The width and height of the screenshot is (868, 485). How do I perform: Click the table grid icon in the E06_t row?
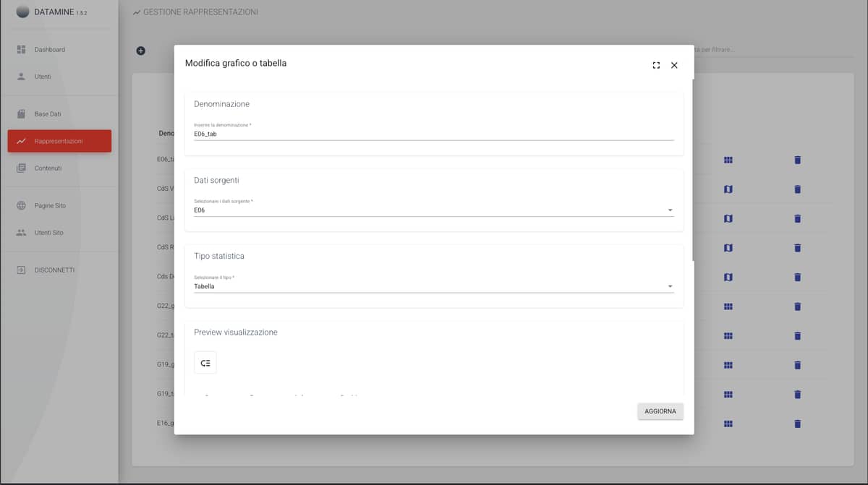(728, 160)
